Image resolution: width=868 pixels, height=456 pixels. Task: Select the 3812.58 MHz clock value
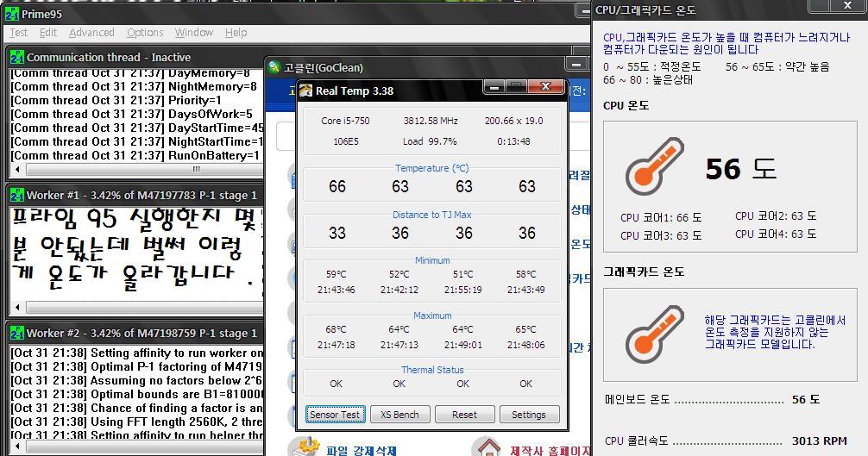pyautogui.click(x=431, y=121)
